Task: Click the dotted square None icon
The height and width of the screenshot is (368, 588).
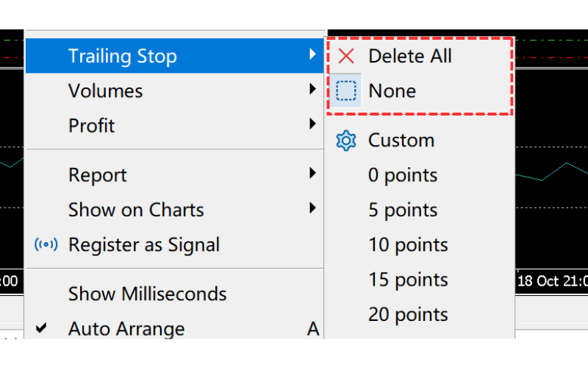Action: [345, 91]
